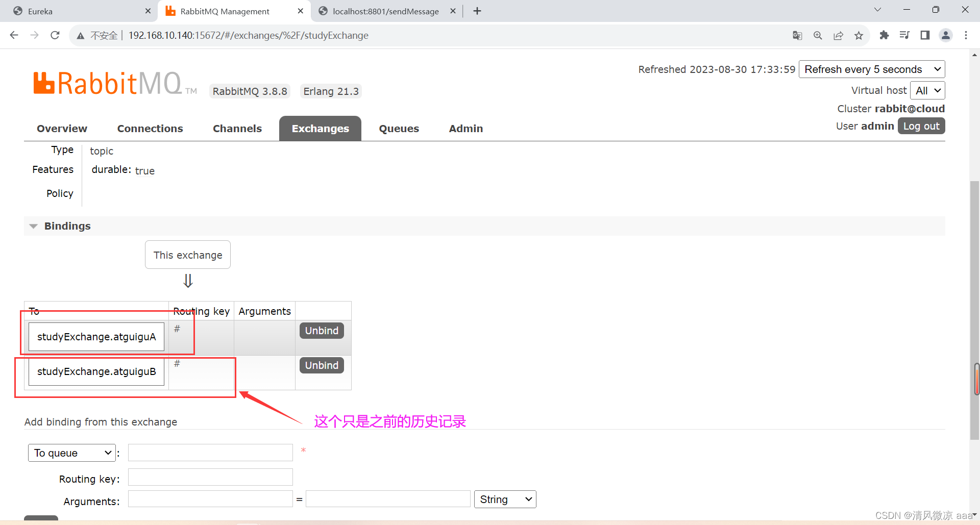This screenshot has height=525, width=980.
Task: Click the zoom magnifier icon in address bar
Action: 818,35
